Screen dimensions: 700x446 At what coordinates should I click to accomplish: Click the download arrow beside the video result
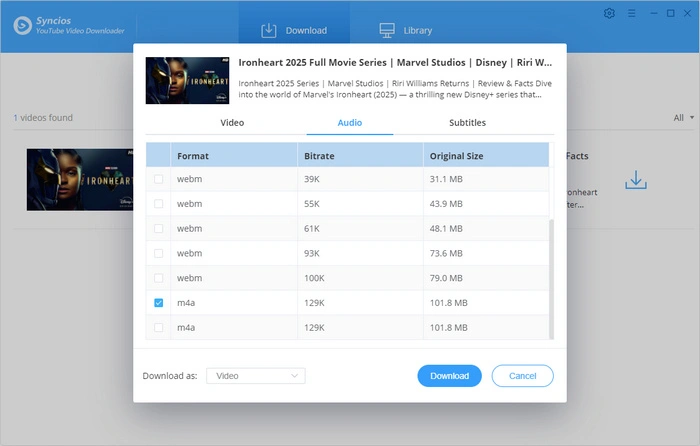636,181
